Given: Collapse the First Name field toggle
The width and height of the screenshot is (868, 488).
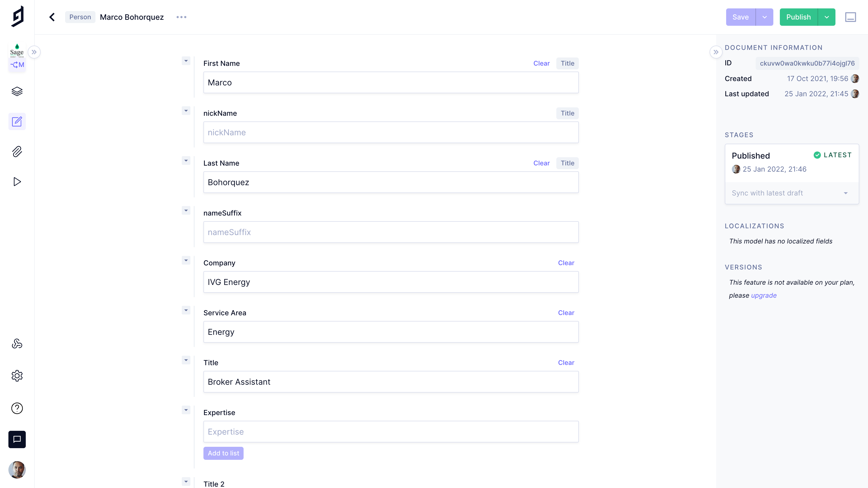Looking at the screenshot, I should 186,61.
